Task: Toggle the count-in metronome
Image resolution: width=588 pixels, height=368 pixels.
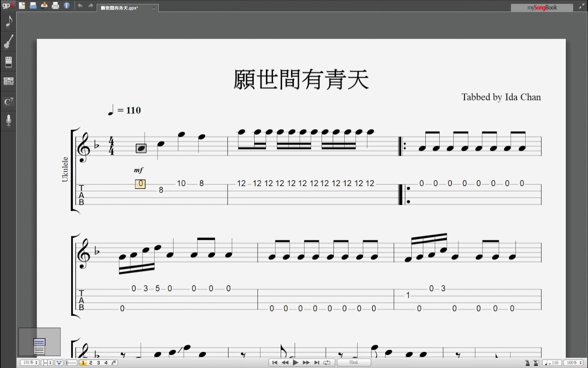Action: pos(536,363)
